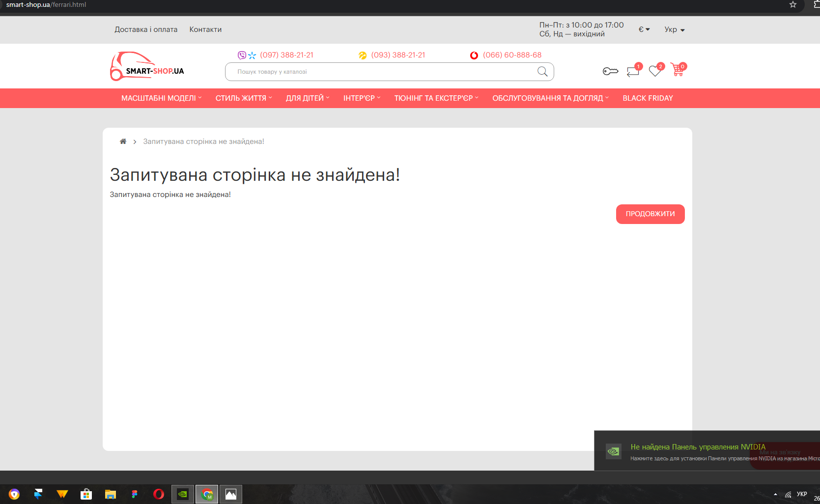Viewport: 820px width, 504px height.
Task: Open the login key icon
Action: click(610, 71)
